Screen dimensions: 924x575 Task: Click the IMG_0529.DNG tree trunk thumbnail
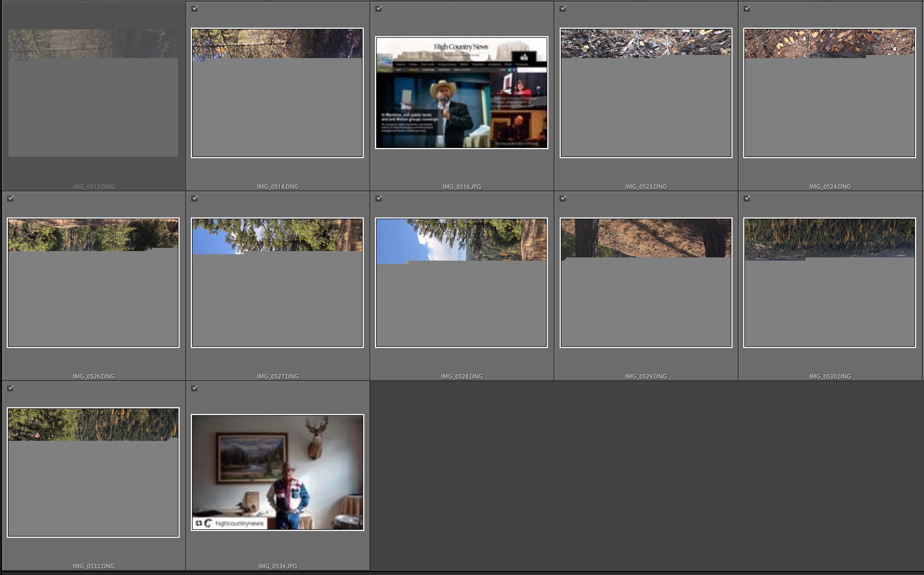pyautogui.click(x=646, y=282)
